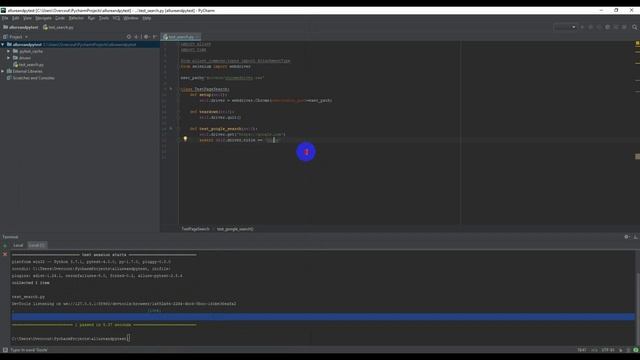Click the inspection status indicator at editor top-right
This screenshot has width=640, height=360.
pyautogui.click(x=637, y=43)
